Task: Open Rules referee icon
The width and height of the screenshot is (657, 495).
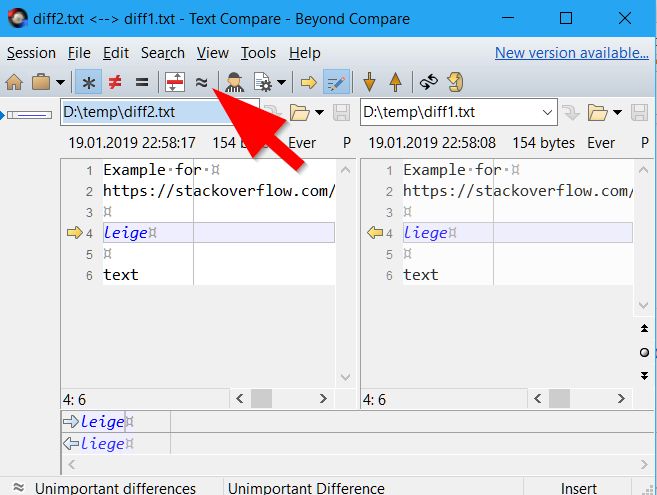Action: pos(235,82)
